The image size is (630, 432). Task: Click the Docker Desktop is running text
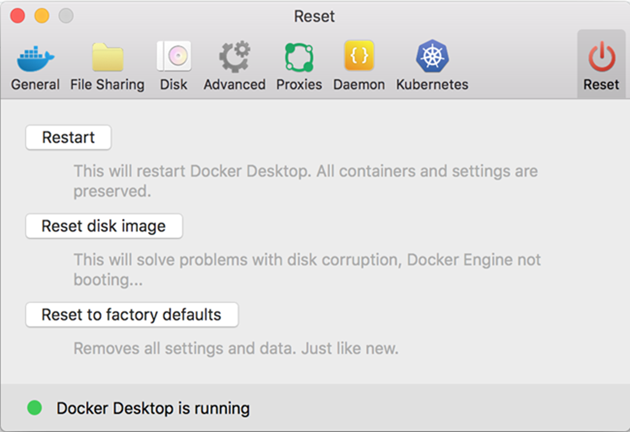pos(153,408)
